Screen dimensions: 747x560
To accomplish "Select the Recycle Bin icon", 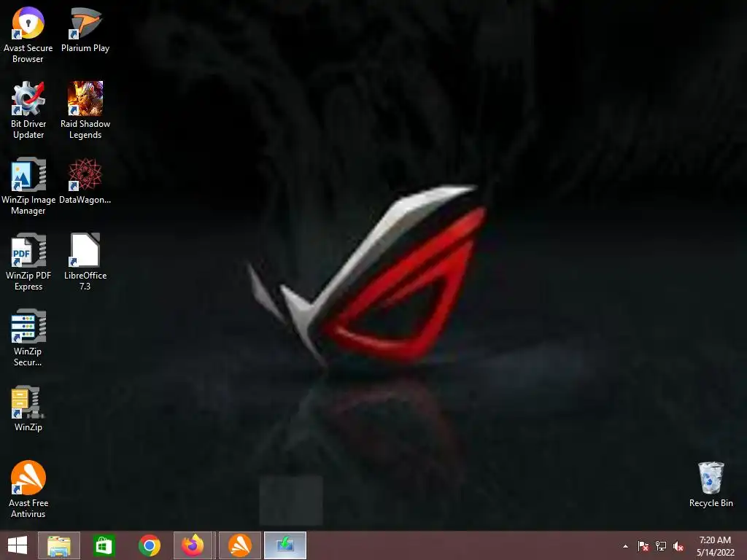I will click(x=711, y=484).
